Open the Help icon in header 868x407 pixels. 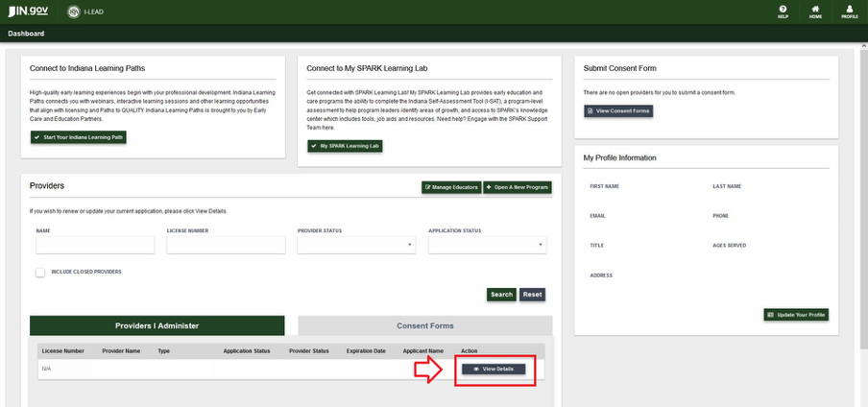(x=783, y=12)
